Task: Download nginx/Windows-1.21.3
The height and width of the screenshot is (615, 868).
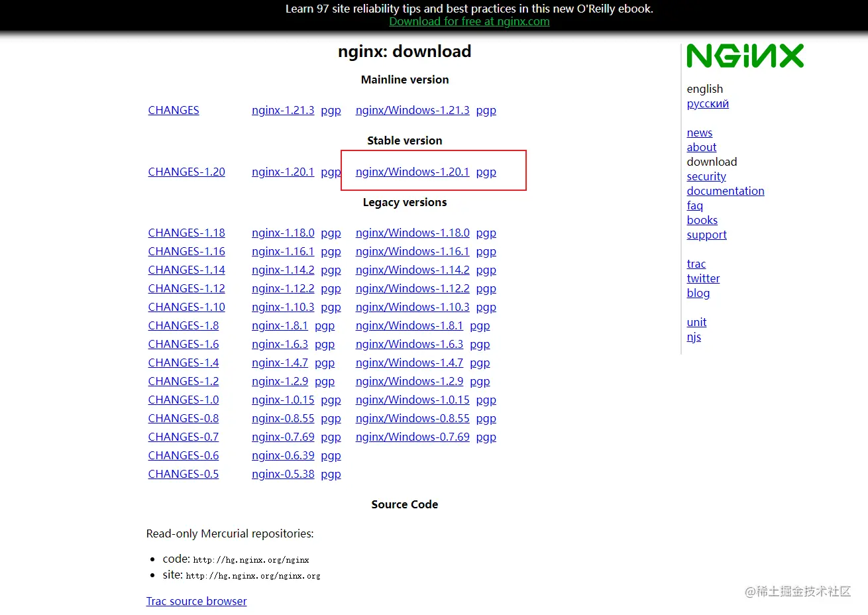Action: tap(412, 110)
